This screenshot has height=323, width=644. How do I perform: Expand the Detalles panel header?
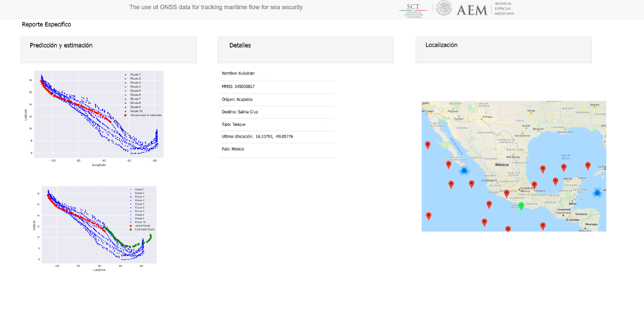[240, 45]
